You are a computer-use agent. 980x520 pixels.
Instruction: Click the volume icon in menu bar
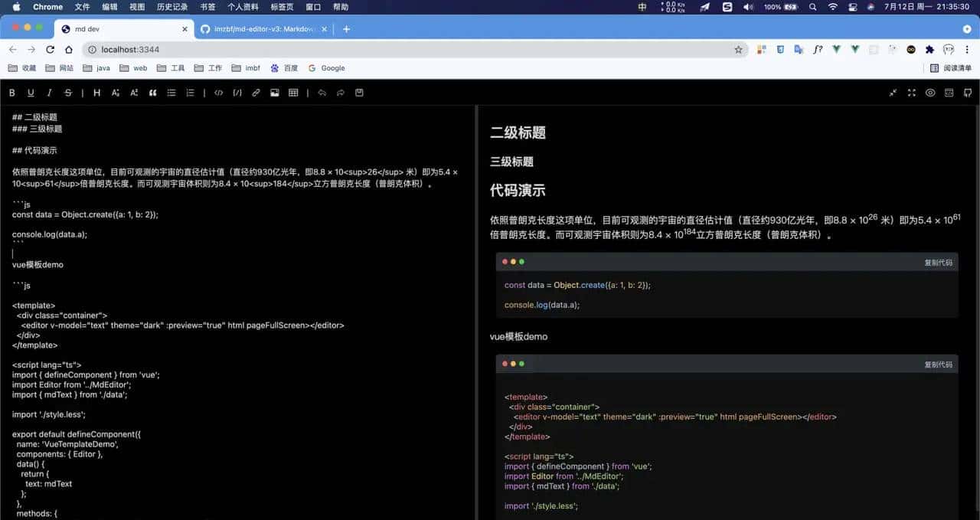pyautogui.click(x=746, y=7)
